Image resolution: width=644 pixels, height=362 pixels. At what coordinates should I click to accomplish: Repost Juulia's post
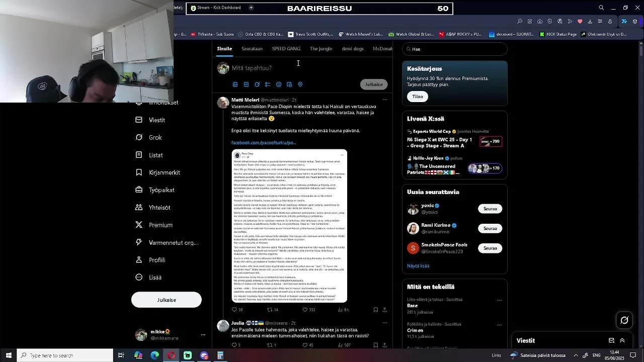pyautogui.click(x=272, y=345)
